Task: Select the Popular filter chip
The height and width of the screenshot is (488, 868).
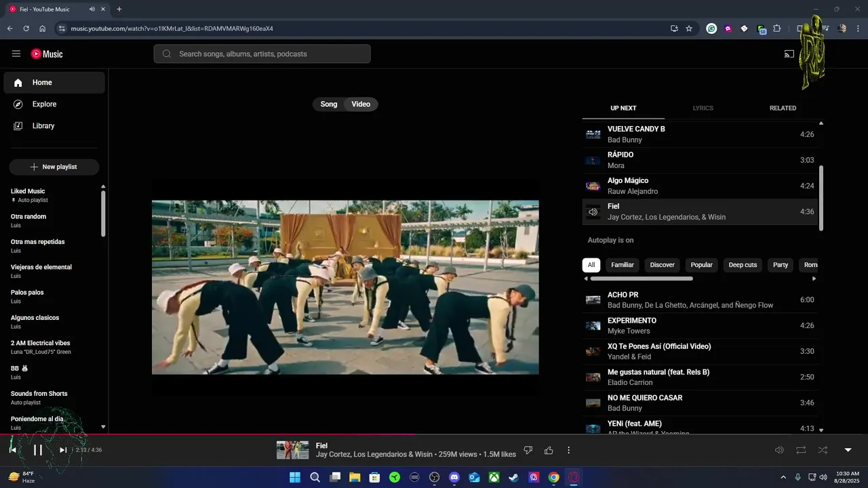Action: pyautogui.click(x=701, y=265)
